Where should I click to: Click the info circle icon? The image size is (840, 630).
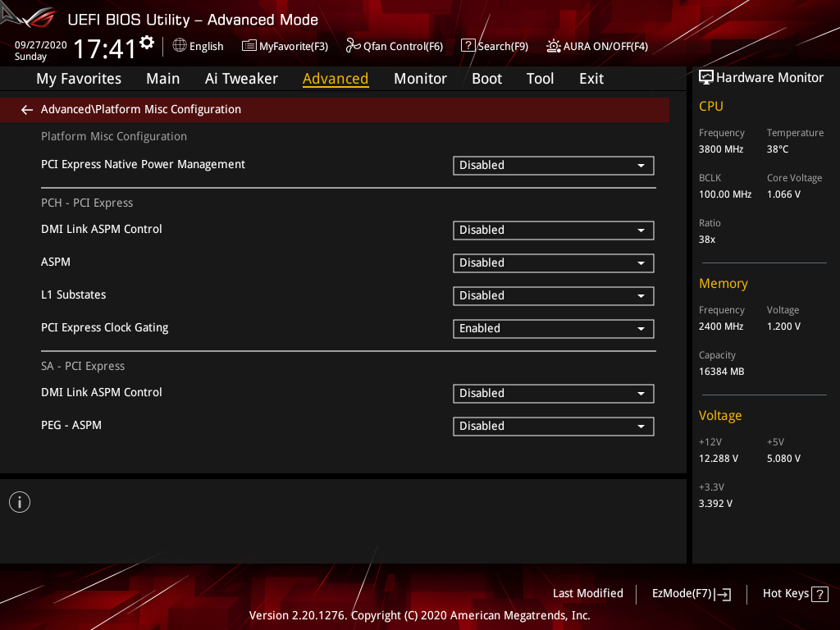(x=20, y=502)
